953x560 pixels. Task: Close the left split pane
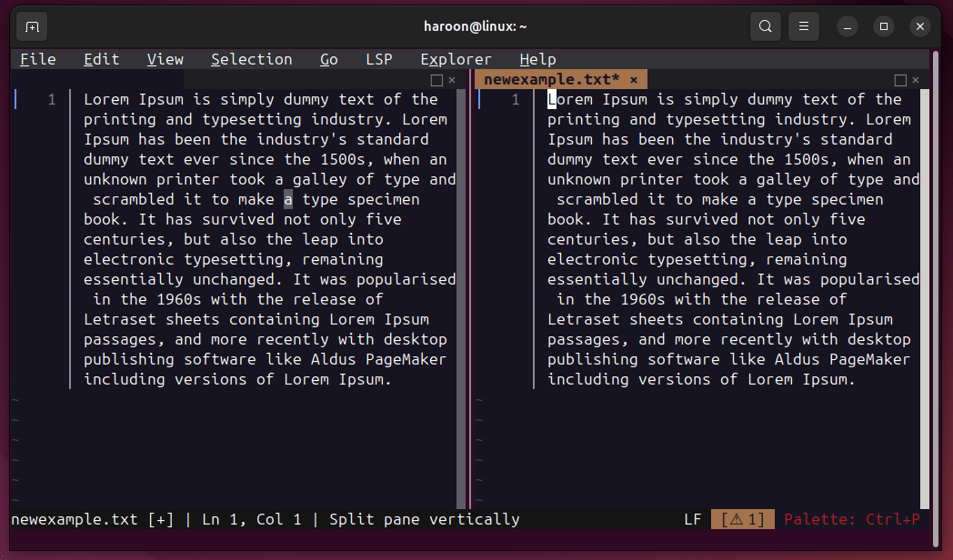(452, 80)
